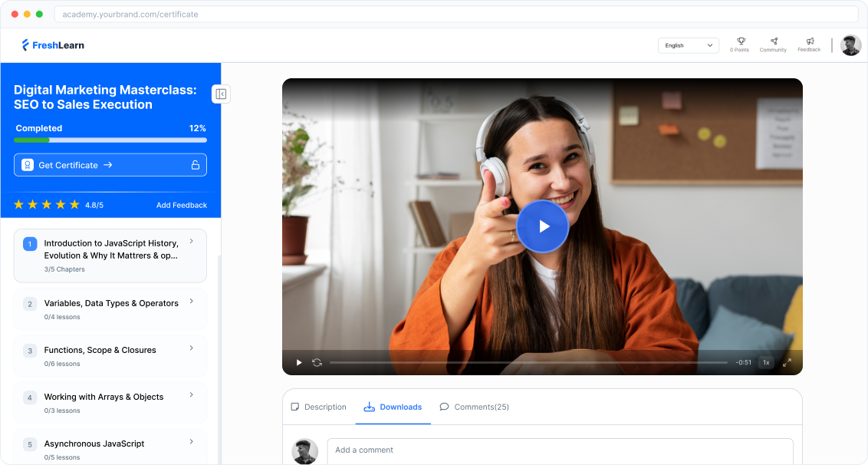Seek on the video progress bar

coord(528,362)
